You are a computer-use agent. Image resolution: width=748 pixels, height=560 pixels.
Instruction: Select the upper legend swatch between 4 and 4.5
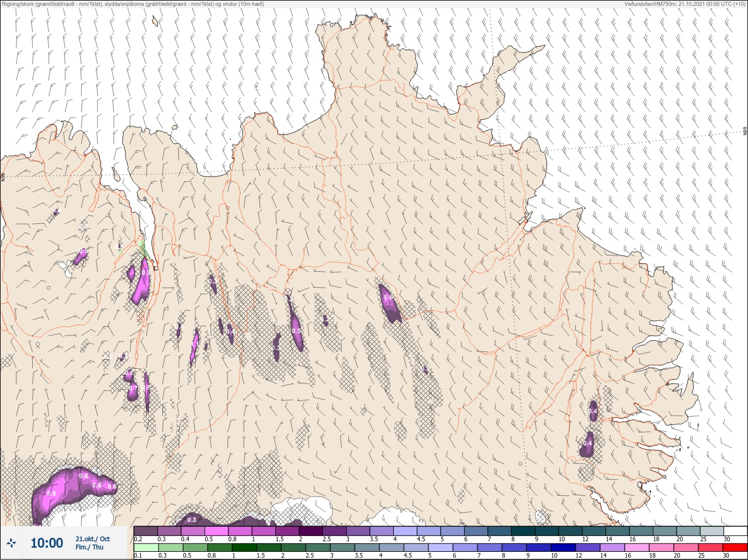(406, 531)
